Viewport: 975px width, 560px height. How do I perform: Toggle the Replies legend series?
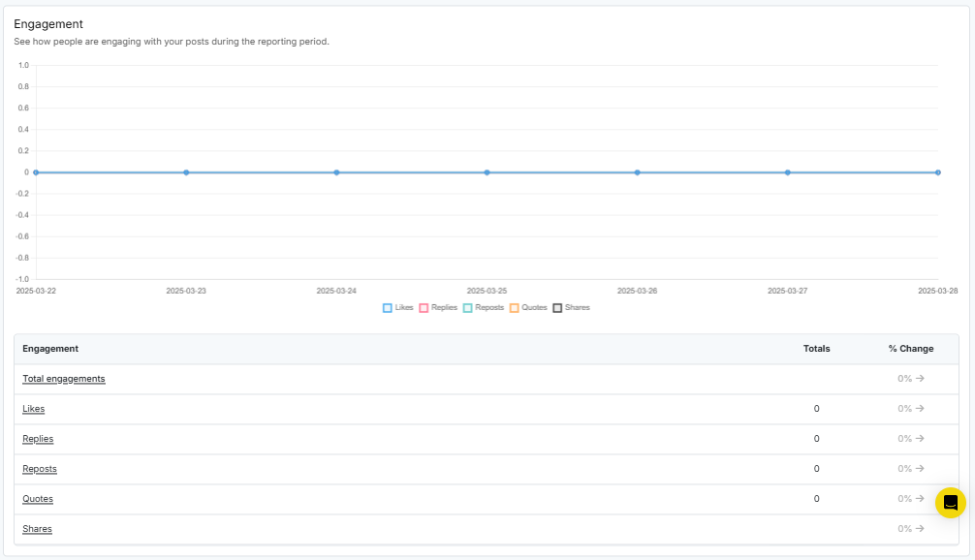coord(438,308)
